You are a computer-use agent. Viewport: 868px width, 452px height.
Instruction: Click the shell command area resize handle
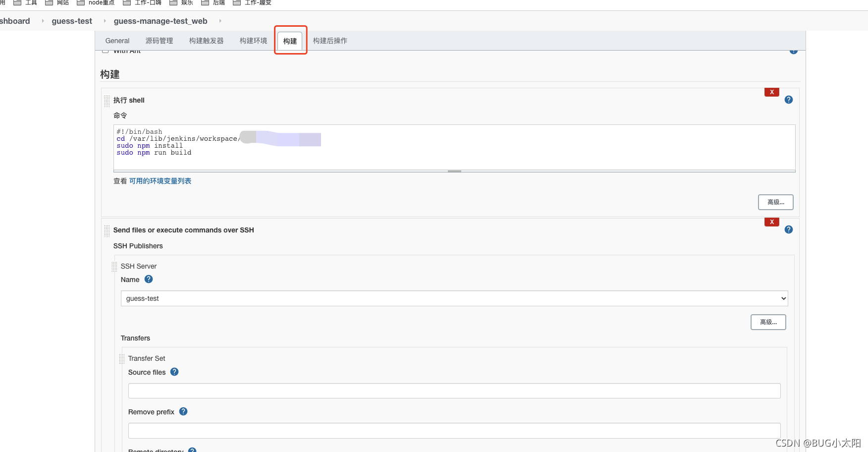pos(454,171)
